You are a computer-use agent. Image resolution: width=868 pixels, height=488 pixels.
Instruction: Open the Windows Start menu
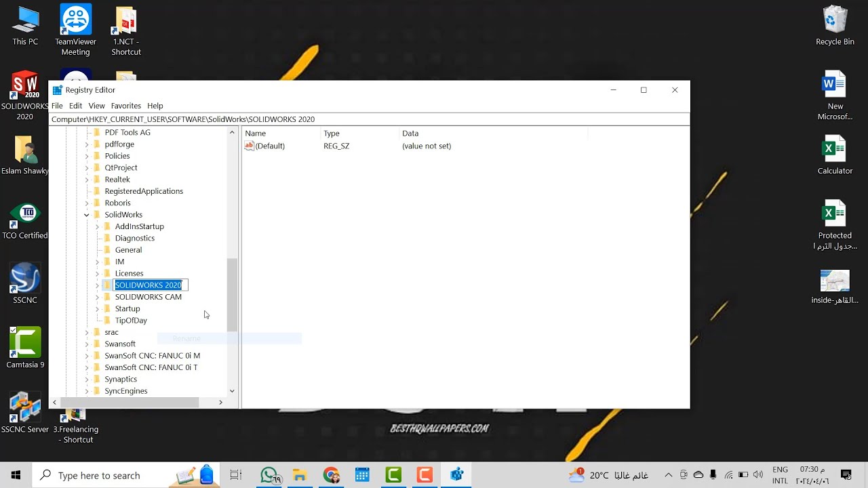(16, 475)
